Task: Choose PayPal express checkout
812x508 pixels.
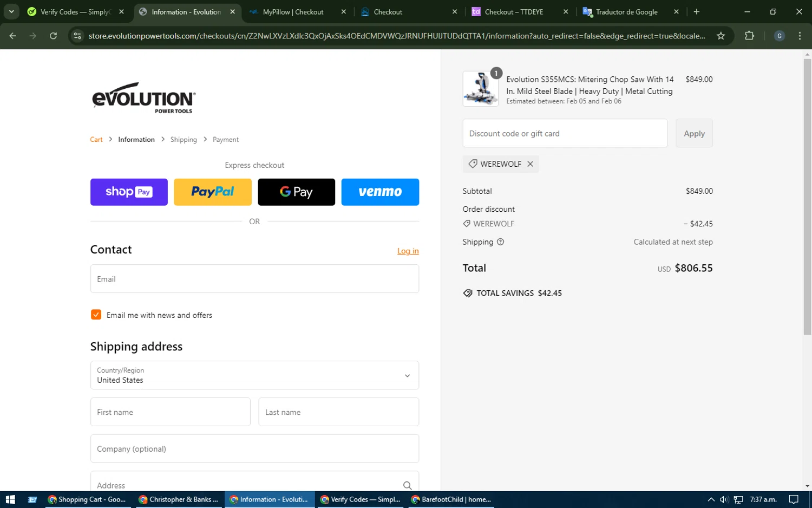Action: 213,192
